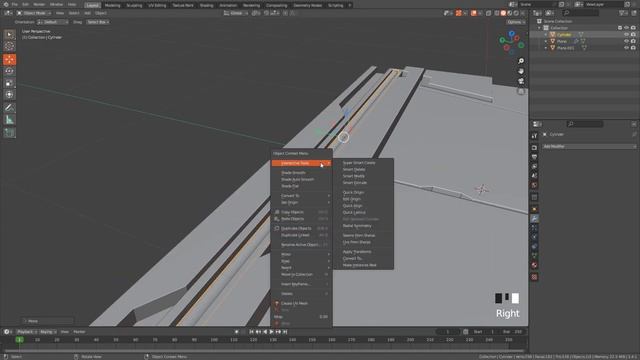Open the Playback menu in timeline
Viewport: 640px width, 360px height.
[x=27, y=332]
